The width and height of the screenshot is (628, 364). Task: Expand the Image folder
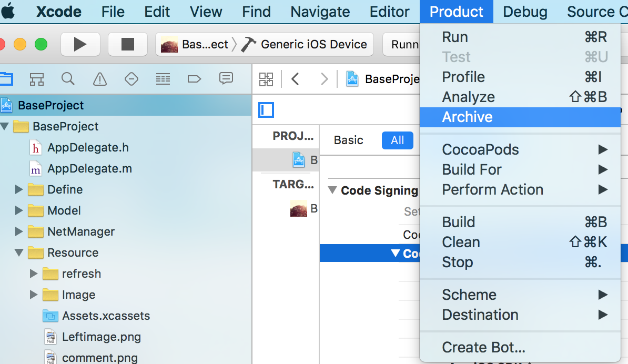[x=34, y=295]
